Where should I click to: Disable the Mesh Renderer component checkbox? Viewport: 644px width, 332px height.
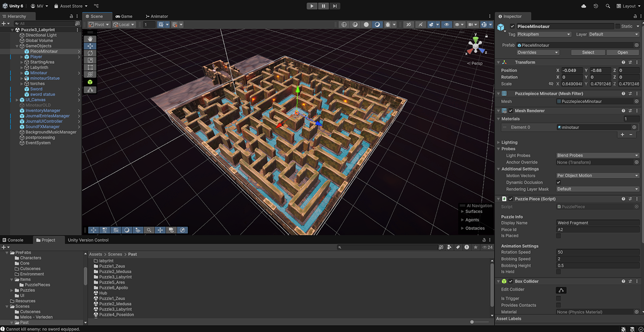tap(511, 110)
